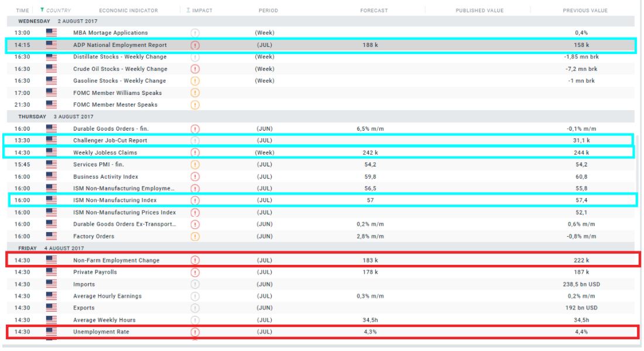
Task: Sort by the Impact column header
Action: point(199,11)
